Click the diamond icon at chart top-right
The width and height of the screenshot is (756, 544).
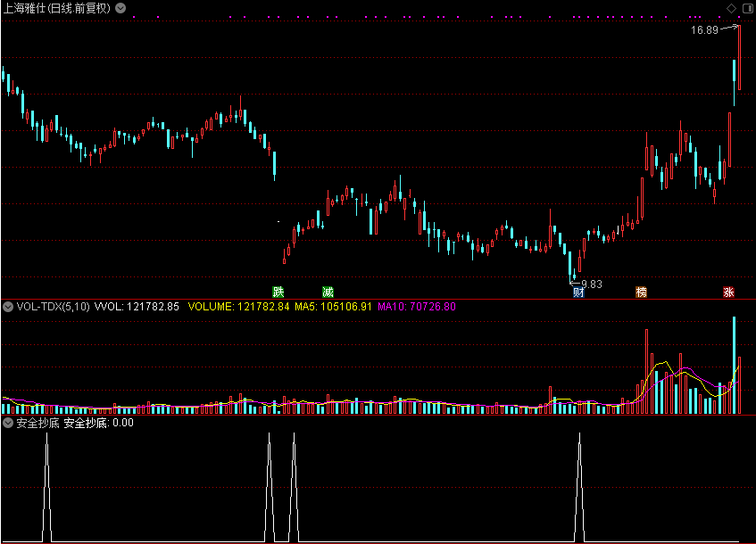731,8
